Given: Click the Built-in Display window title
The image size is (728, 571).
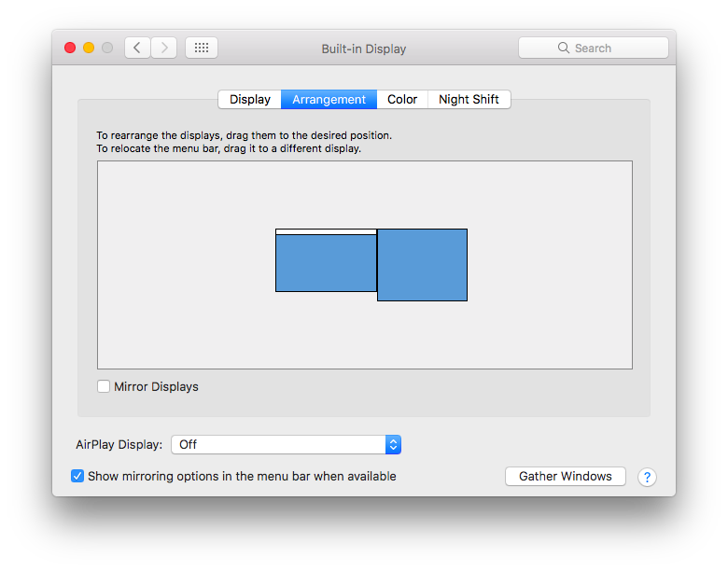Looking at the screenshot, I should coord(364,49).
